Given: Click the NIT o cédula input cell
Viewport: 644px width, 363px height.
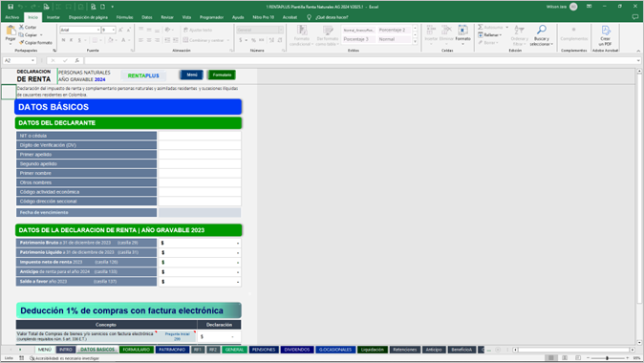Looking at the screenshot, I should [x=200, y=136].
